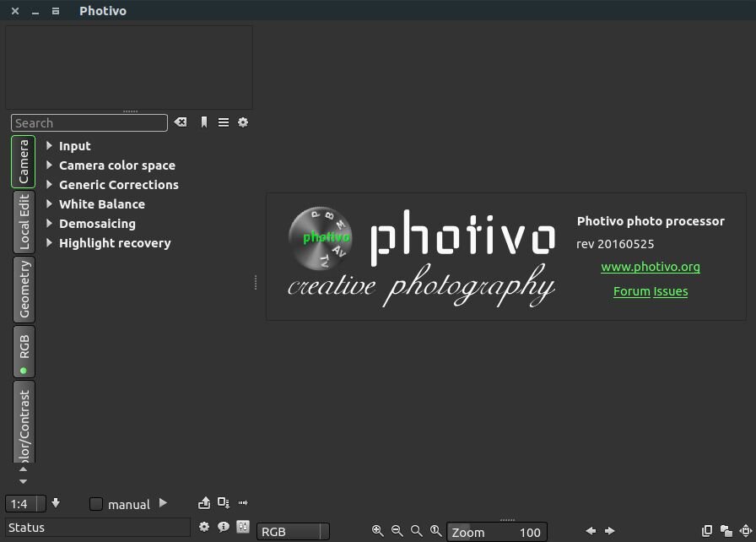The height and width of the screenshot is (542, 756).
Task: Click the up arrow below the vertical tabs
Action: coord(23,469)
